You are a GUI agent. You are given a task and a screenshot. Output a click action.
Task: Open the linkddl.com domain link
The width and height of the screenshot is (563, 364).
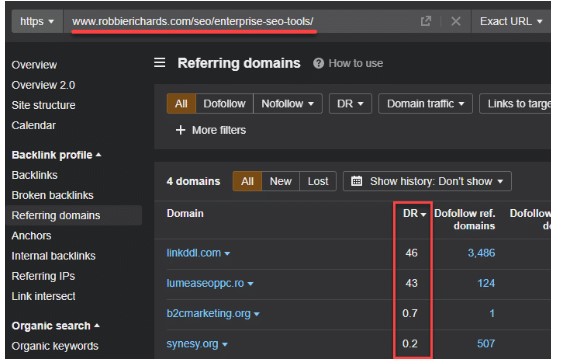tap(194, 253)
